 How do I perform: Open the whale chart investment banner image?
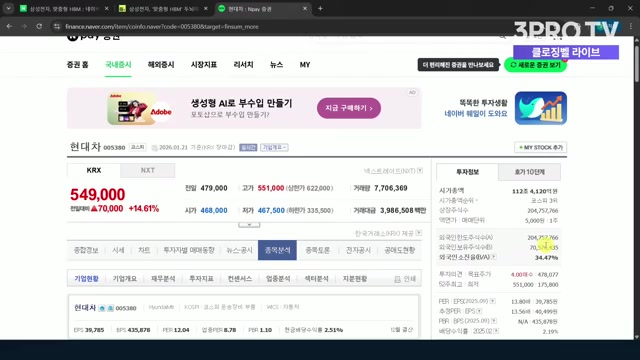[x=541, y=108]
